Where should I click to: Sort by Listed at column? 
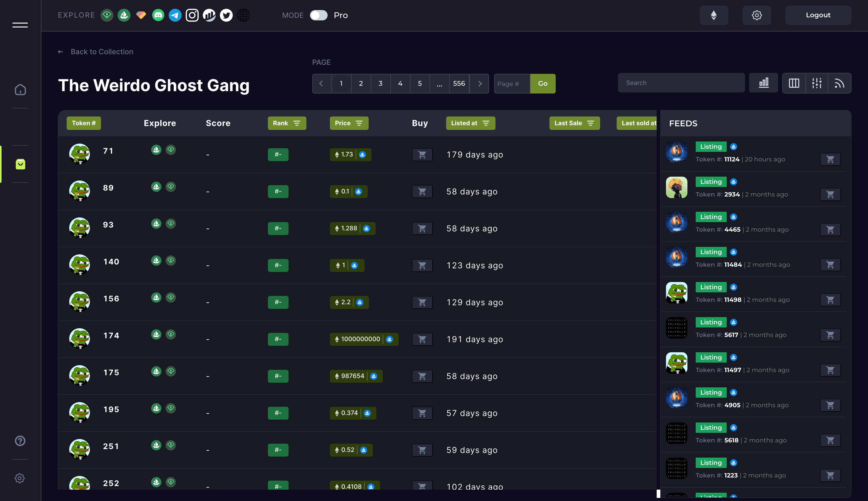click(470, 123)
